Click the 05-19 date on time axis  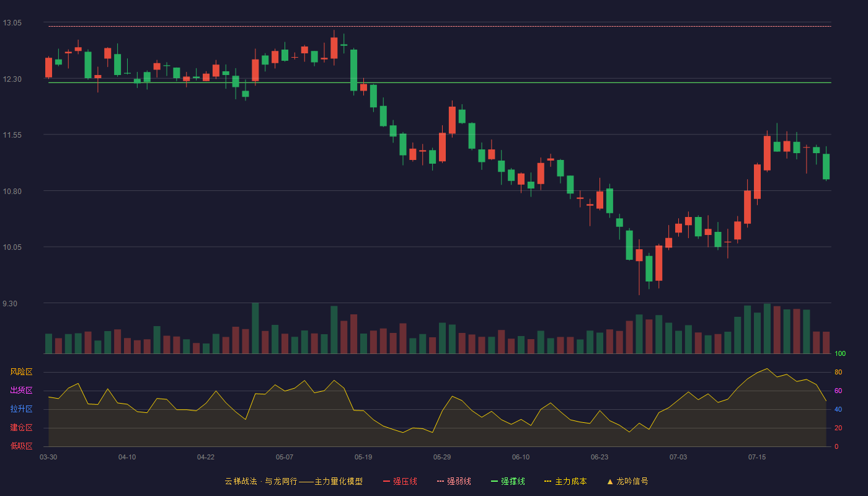(x=363, y=457)
